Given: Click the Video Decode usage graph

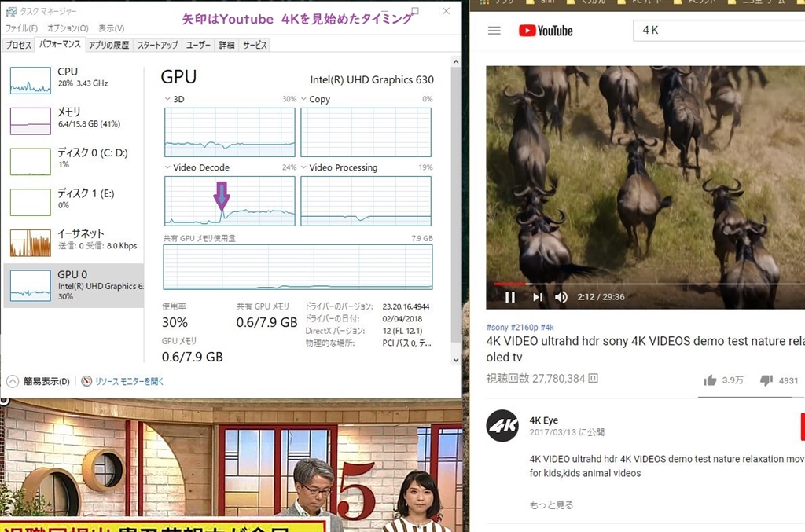Looking at the screenshot, I should tap(230, 201).
